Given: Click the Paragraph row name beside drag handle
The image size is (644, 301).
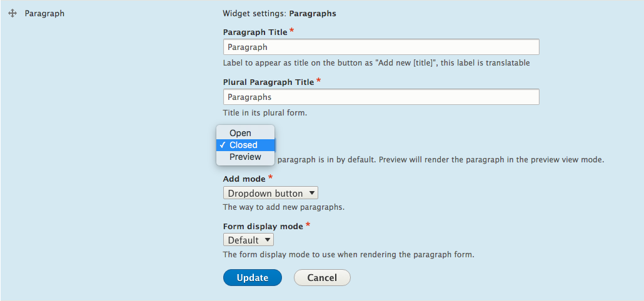Looking at the screenshot, I should click(44, 14).
